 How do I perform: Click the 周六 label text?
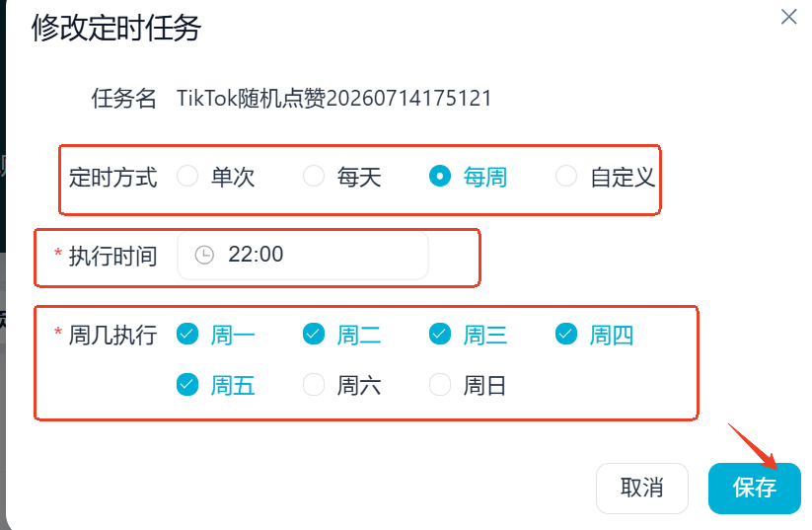point(359,386)
